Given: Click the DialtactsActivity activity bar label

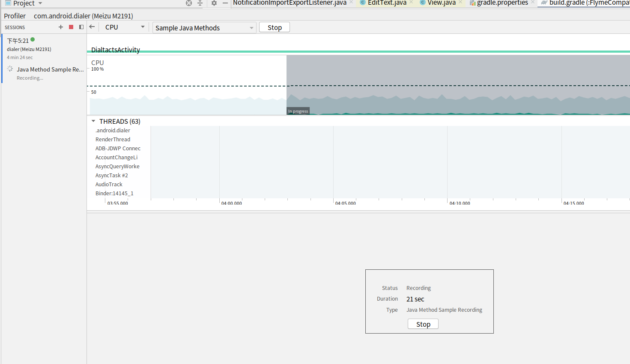Looking at the screenshot, I should click(116, 50).
